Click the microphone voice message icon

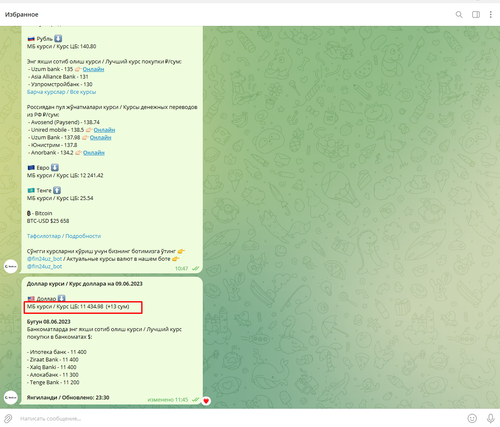pos(490,418)
